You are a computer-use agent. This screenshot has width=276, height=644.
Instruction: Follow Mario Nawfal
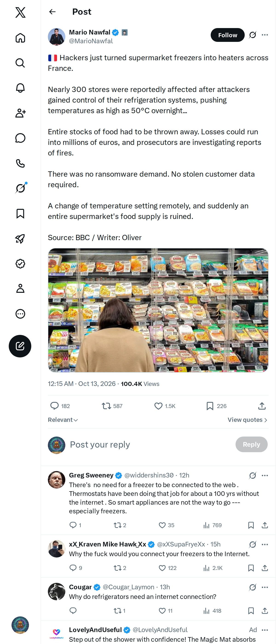[x=227, y=35]
